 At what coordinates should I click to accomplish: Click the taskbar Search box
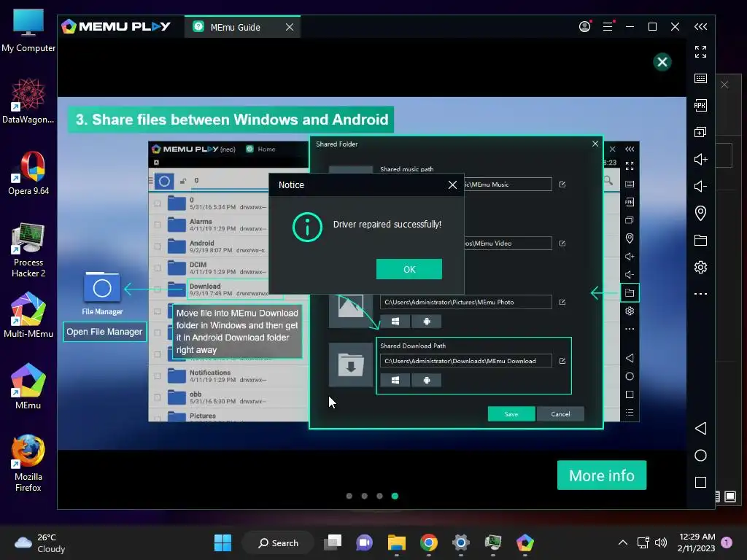coord(278,542)
